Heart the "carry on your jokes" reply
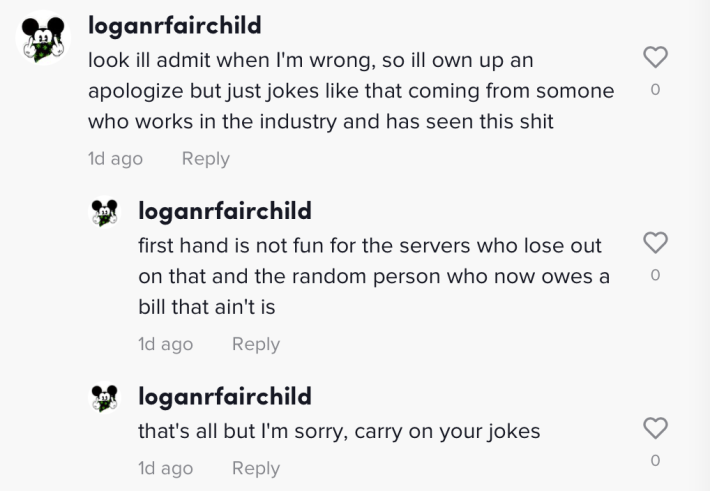Viewport: 710px width, 491px height. tap(655, 429)
